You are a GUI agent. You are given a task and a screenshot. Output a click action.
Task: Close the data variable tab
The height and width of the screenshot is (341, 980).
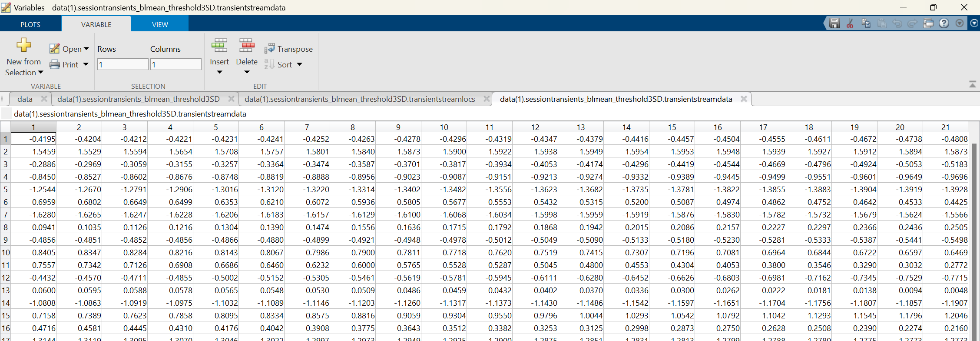(44, 99)
